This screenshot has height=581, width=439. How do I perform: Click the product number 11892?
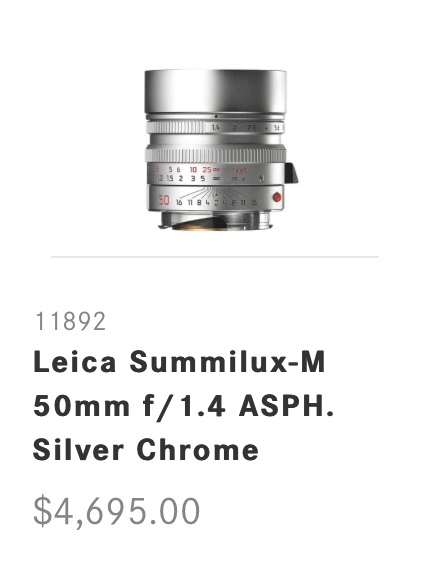70,321
